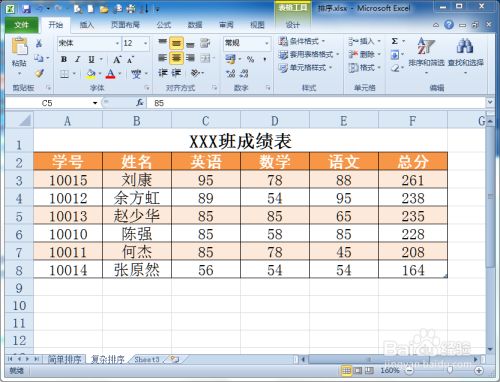The height and width of the screenshot is (382, 500).
Task: Switch to Page Layout view icon
Action: 358,371
